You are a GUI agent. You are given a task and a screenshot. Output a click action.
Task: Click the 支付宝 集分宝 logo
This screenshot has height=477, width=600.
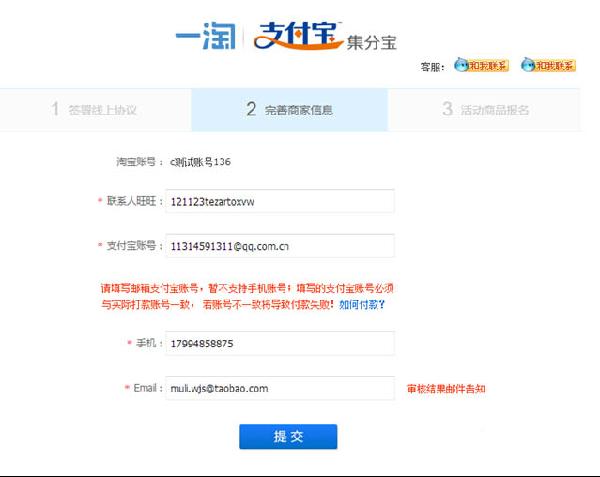click(325, 36)
